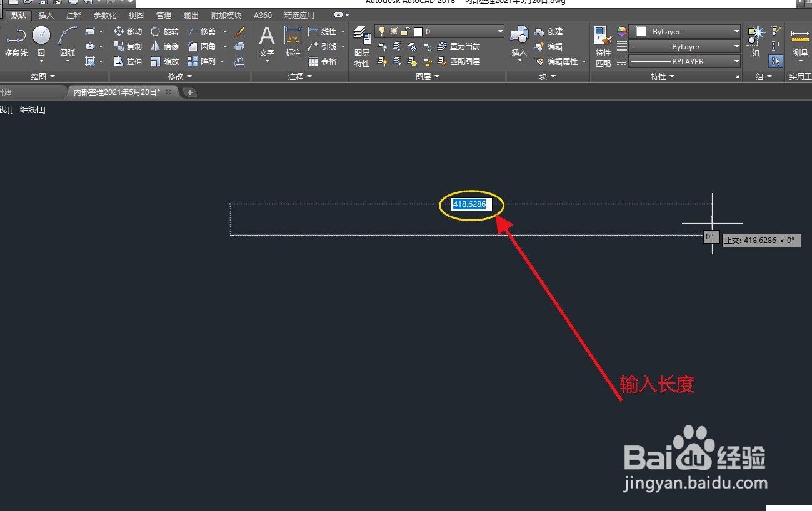
Task: Click the 线性 linear dimension tool
Action: click(323, 31)
